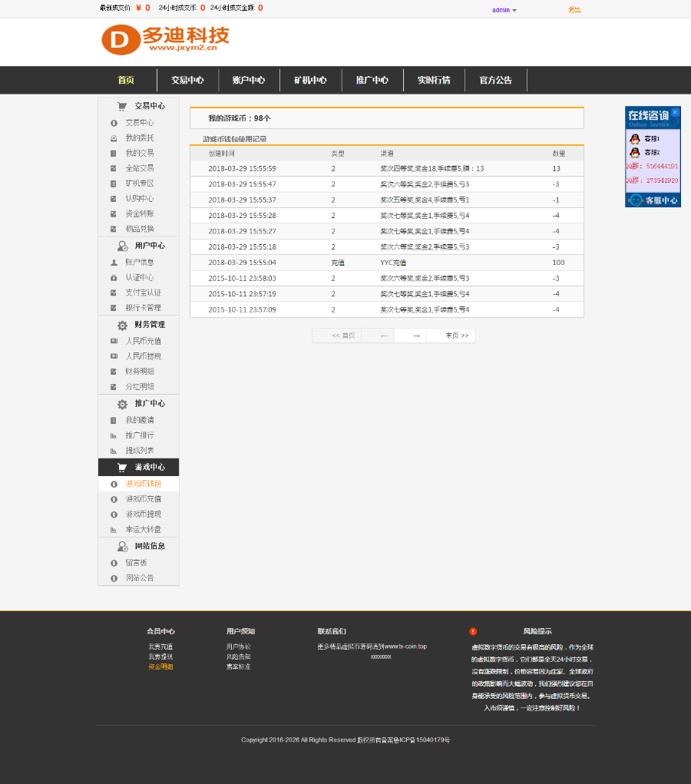Click the icon beside 全站交易
Viewport: 691px width, 784px height.
click(x=114, y=168)
